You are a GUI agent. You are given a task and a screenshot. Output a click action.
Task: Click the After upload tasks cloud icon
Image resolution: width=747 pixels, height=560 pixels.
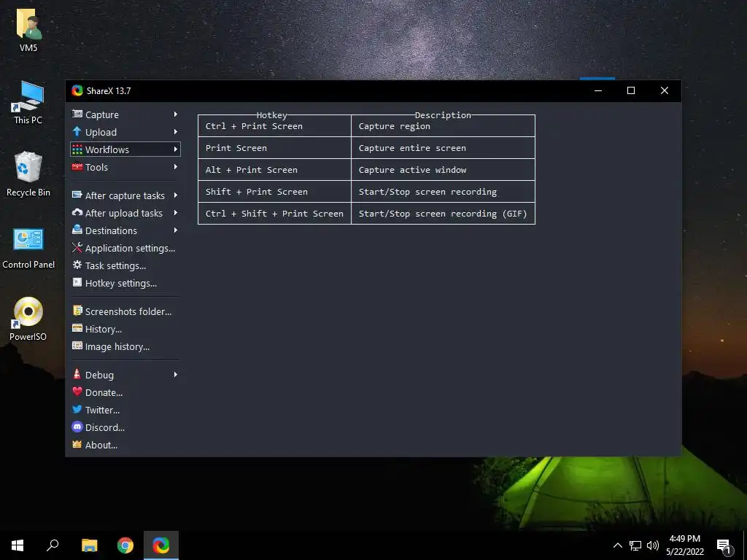coord(77,212)
